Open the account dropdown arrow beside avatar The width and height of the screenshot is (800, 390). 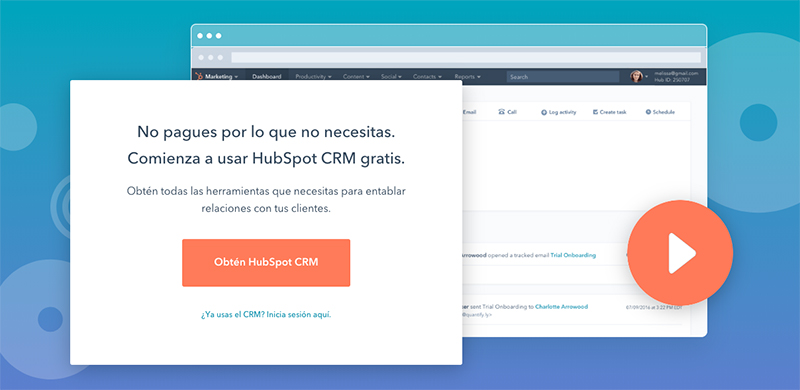click(x=646, y=77)
